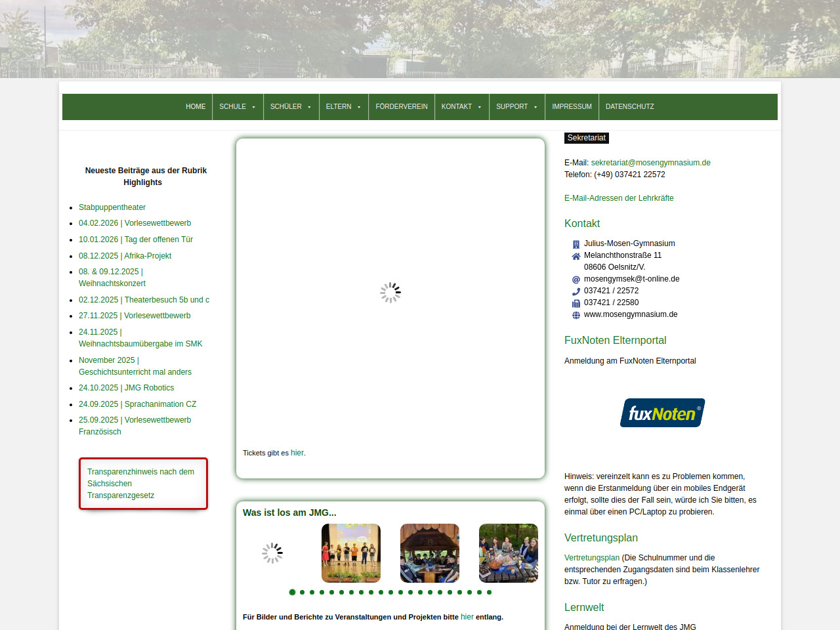The width and height of the screenshot is (840, 630).
Task: Select the first carousel pagination dot
Action: point(292,592)
